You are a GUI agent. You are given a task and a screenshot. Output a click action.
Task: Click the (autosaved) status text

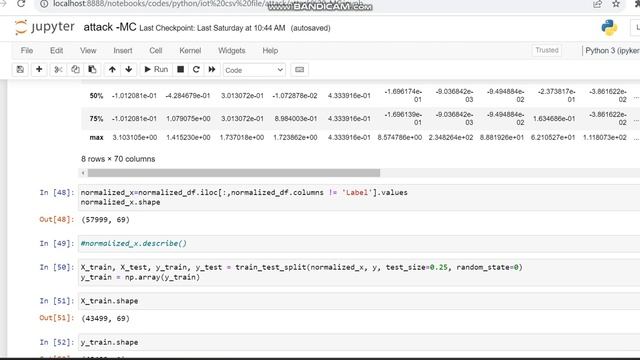coord(311,28)
